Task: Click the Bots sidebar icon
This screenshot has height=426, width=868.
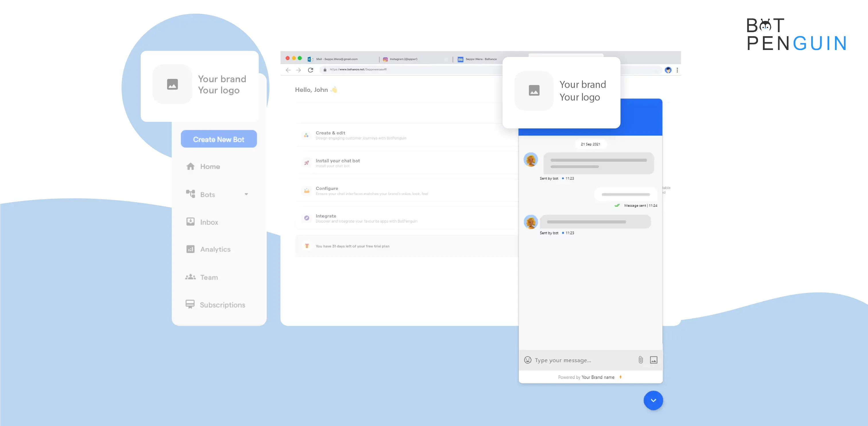Action: [x=190, y=194]
